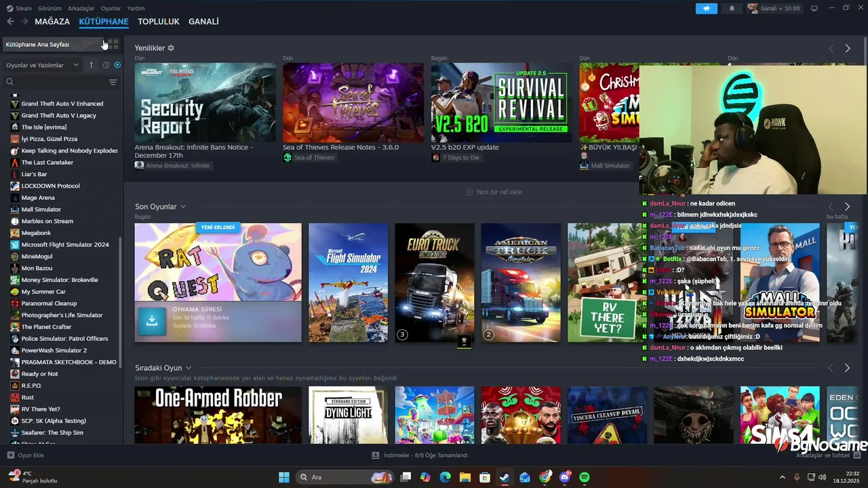Expand the Oyunlar ve Yazılımlar dropdown

tap(43, 65)
